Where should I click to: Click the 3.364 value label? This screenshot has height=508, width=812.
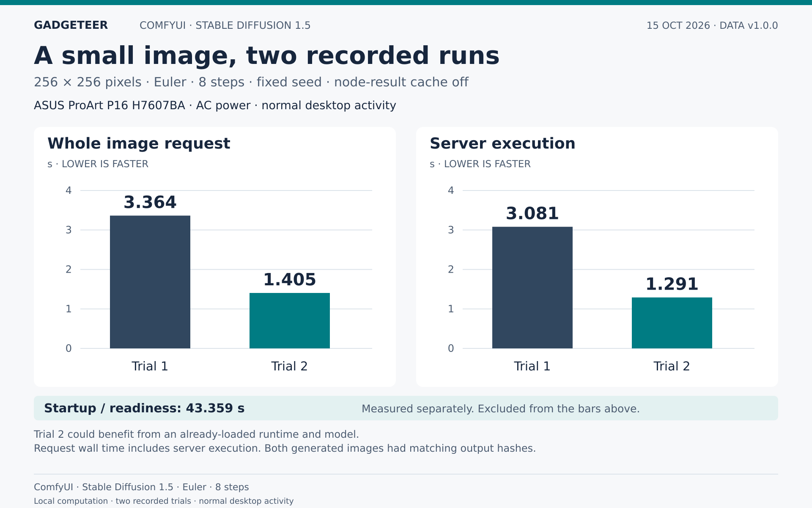(x=150, y=202)
